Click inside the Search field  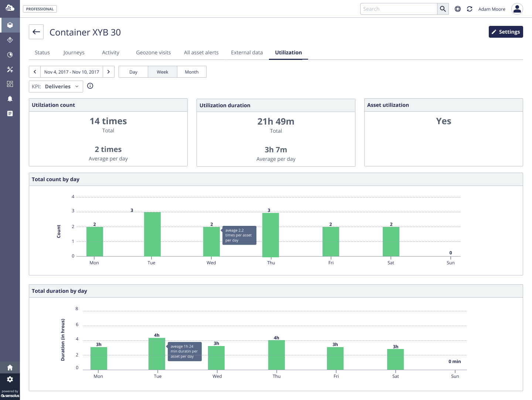tap(399, 9)
